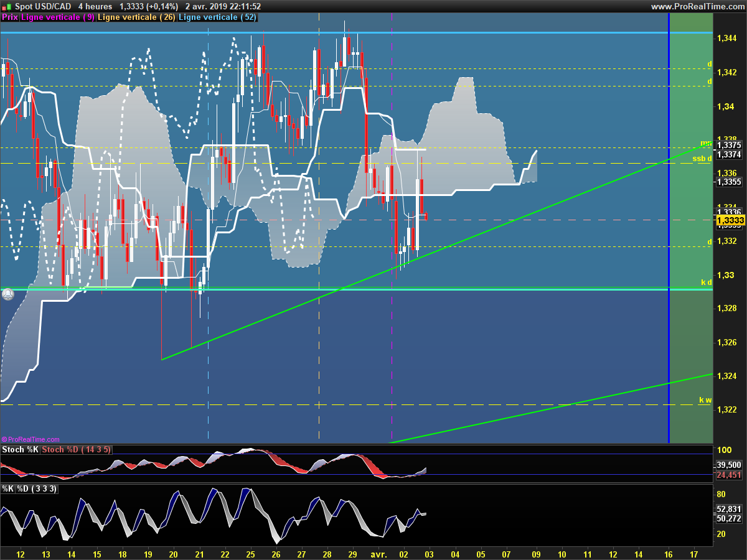Click the %K label in lower panel
This screenshot has width=747, height=560.
(x=8, y=489)
